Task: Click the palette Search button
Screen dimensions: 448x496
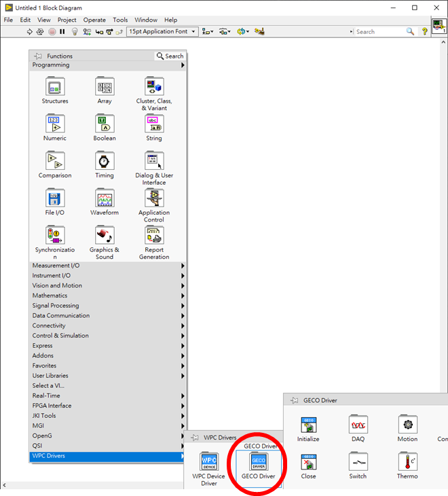Action: coord(170,56)
